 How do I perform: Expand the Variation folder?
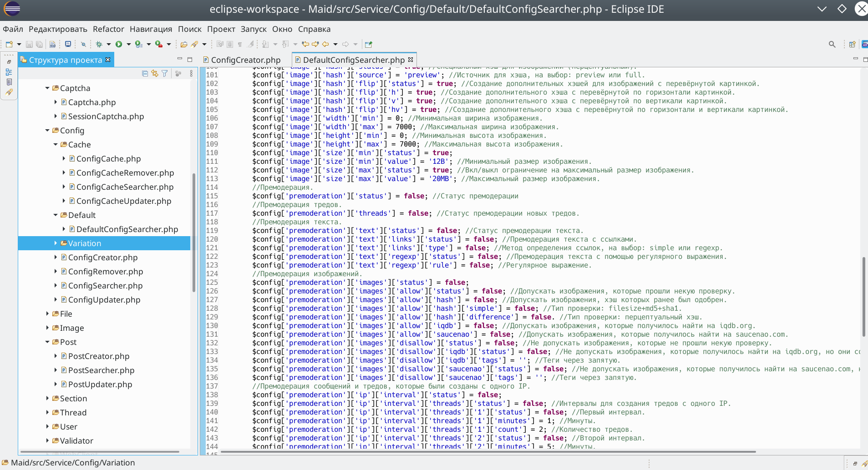tap(56, 243)
